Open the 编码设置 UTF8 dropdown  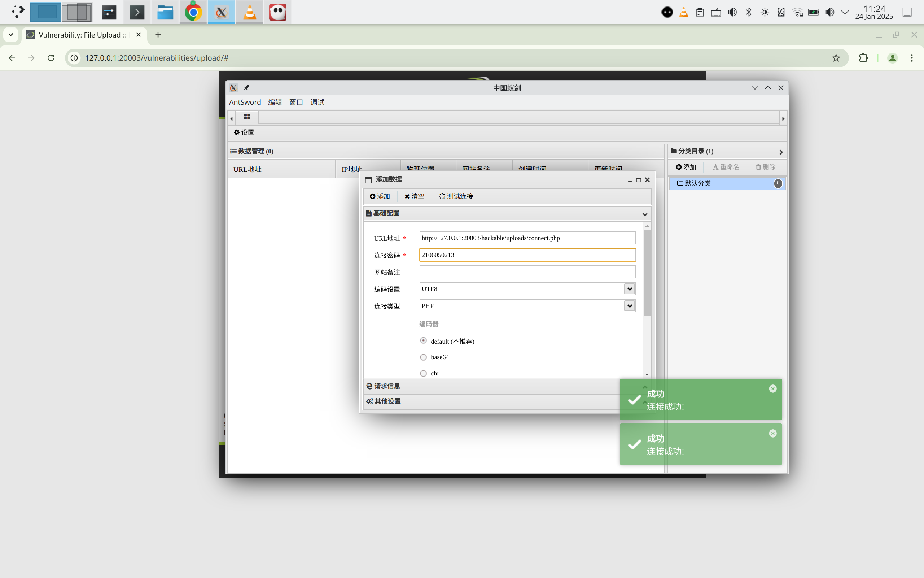629,289
